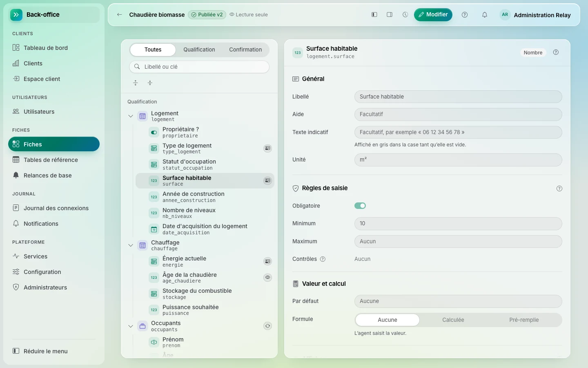Select the Propriétaire ? tree row
The image size is (588, 368).
[x=205, y=132]
